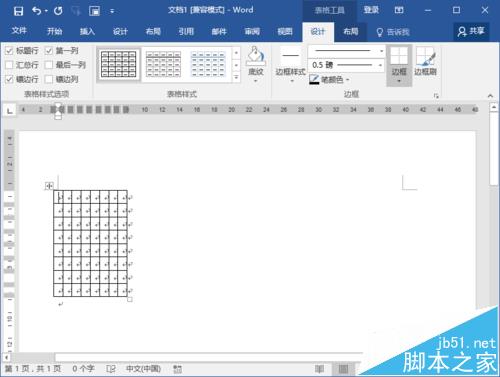
Task: Collapse the ribbon with the chevron
Action: pyautogui.click(x=490, y=96)
